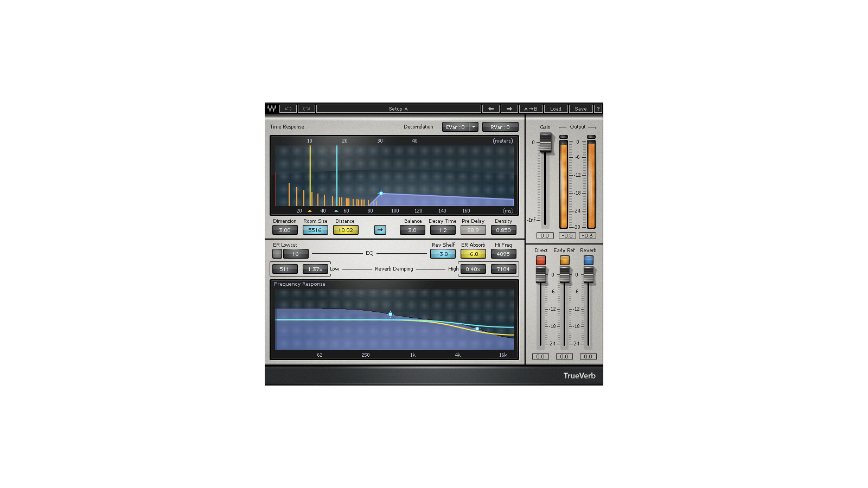
Task: Toggle the blue Reverb path button
Action: point(589,260)
